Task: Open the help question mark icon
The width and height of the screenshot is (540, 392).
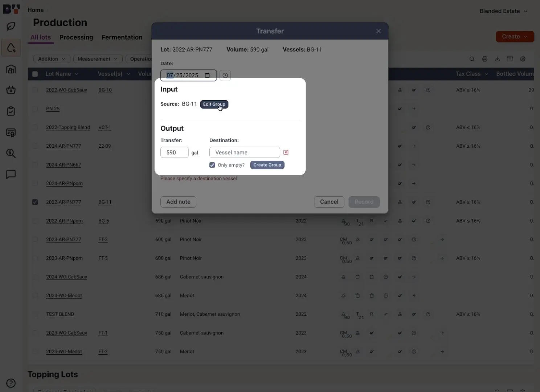Action: (x=11, y=383)
